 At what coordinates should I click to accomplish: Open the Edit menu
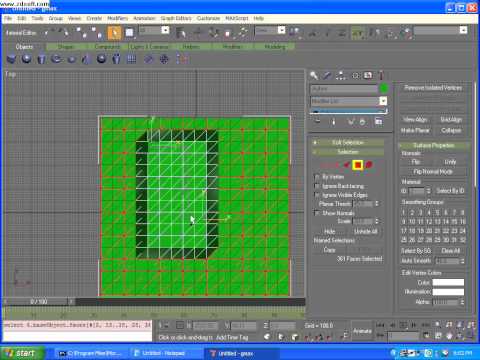[22, 18]
